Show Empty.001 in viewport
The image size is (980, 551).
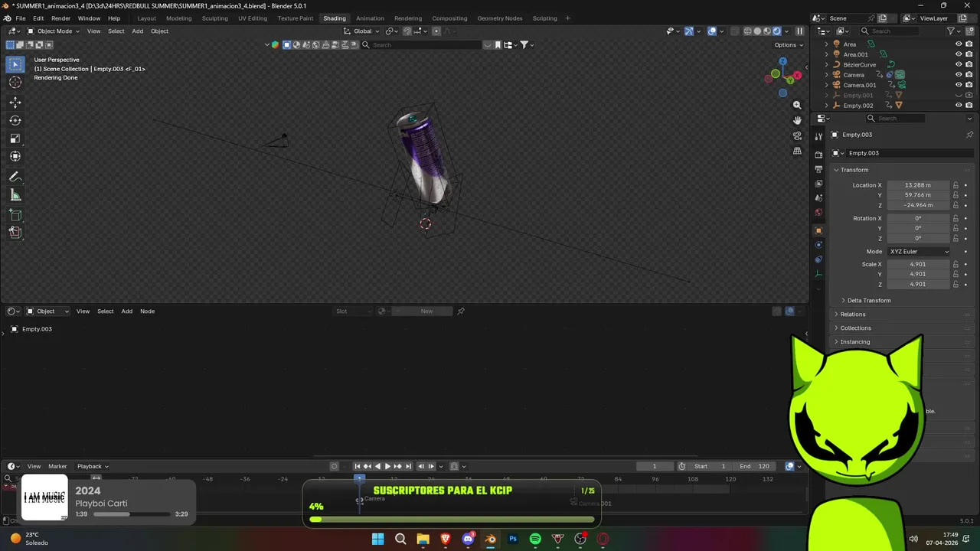click(x=959, y=95)
